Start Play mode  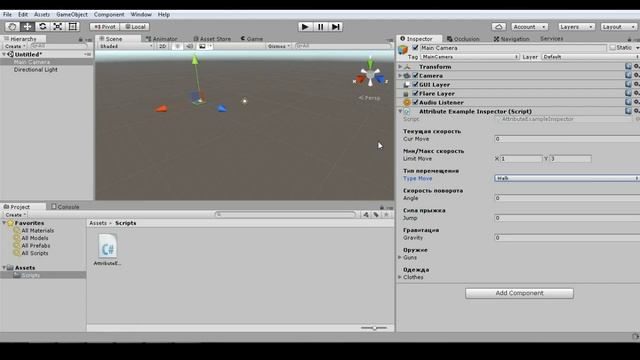[x=304, y=27]
